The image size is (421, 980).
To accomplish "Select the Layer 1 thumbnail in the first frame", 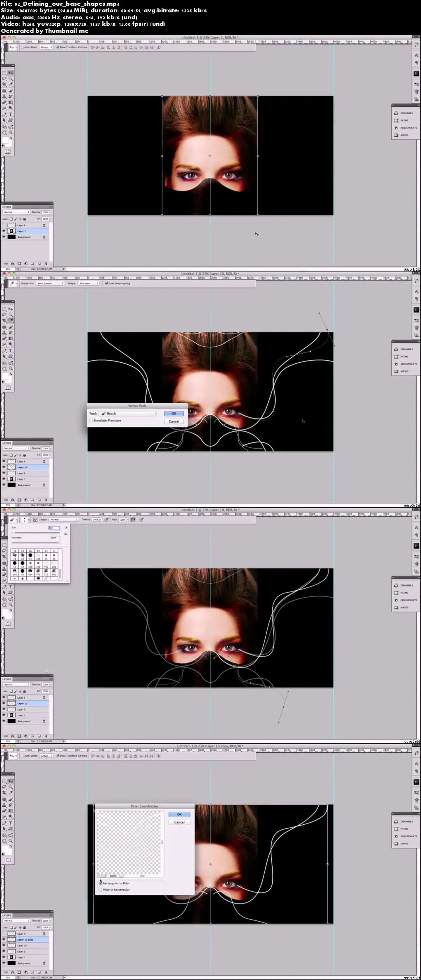I will (12, 231).
